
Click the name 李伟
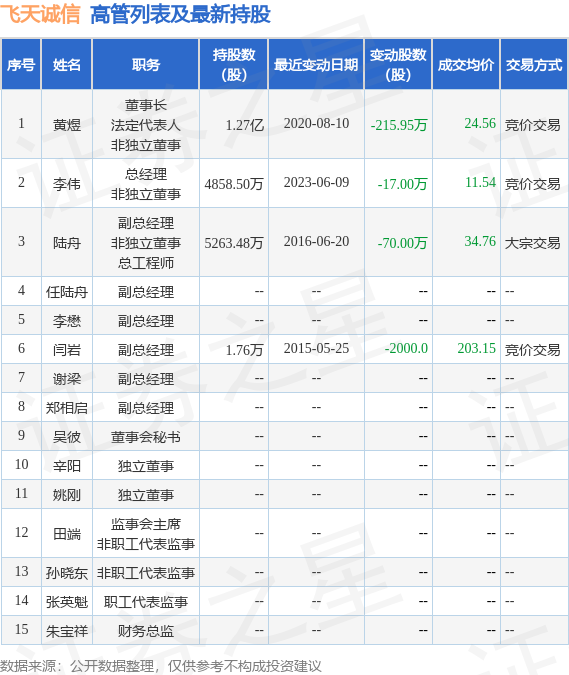(x=67, y=184)
